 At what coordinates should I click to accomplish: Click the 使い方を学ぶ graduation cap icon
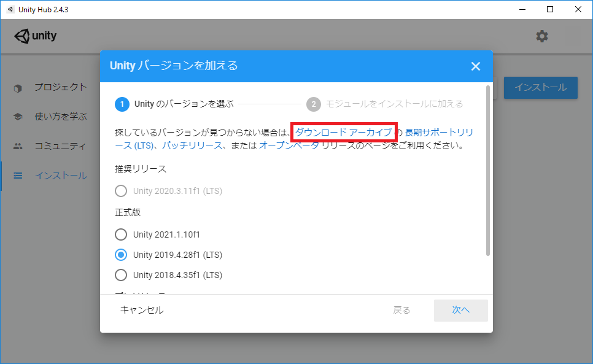pyautogui.click(x=18, y=117)
